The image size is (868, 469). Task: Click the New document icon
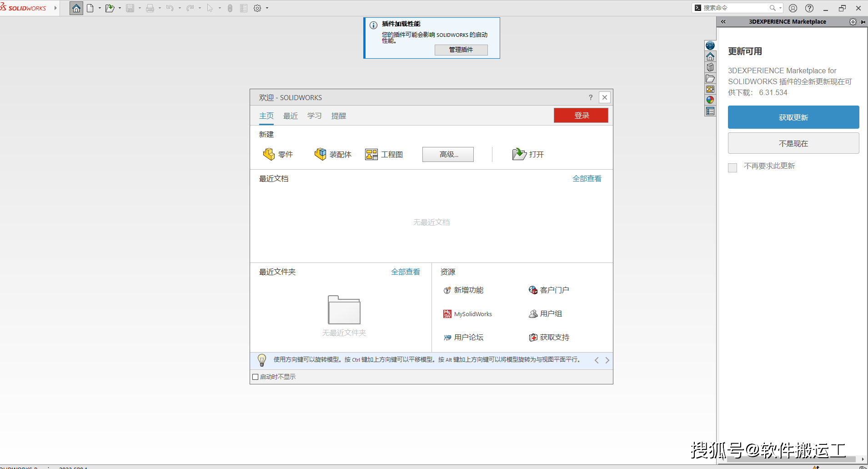pyautogui.click(x=90, y=8)
